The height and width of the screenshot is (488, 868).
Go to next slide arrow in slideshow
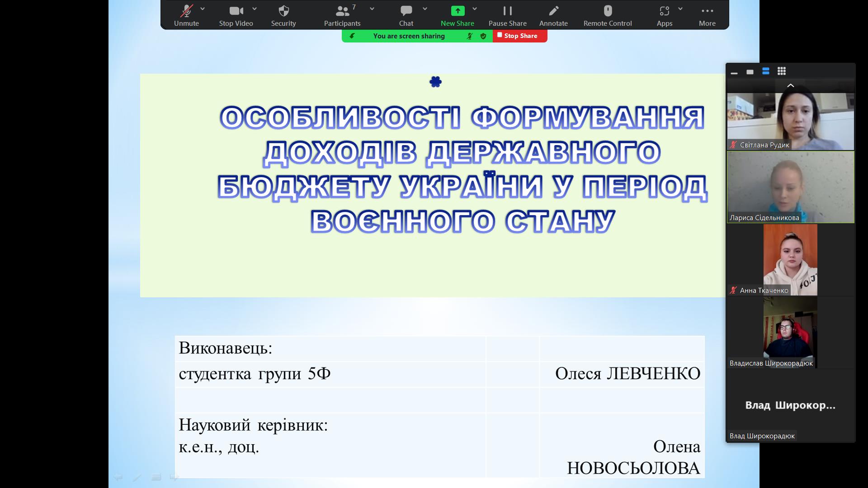(x=175, y=477)
